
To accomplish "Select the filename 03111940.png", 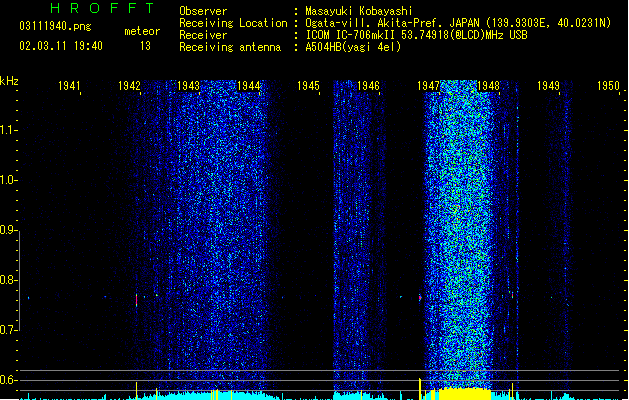I will click(55, 27).
